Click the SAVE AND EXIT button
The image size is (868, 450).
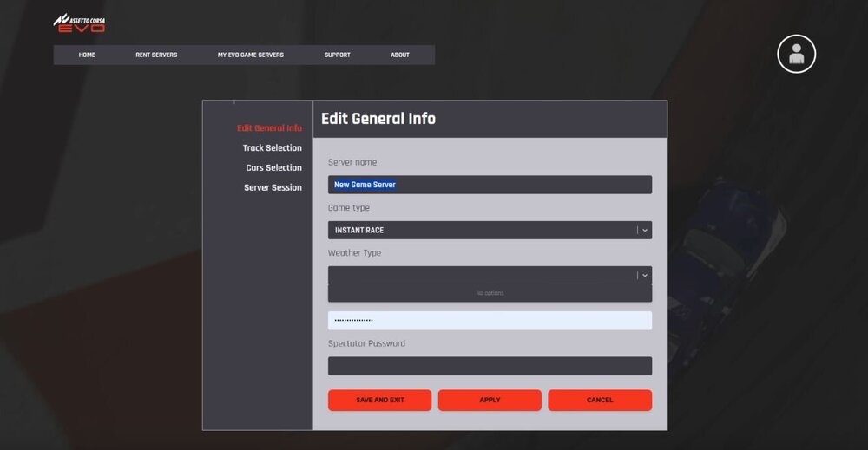click(x=380, y=401)
